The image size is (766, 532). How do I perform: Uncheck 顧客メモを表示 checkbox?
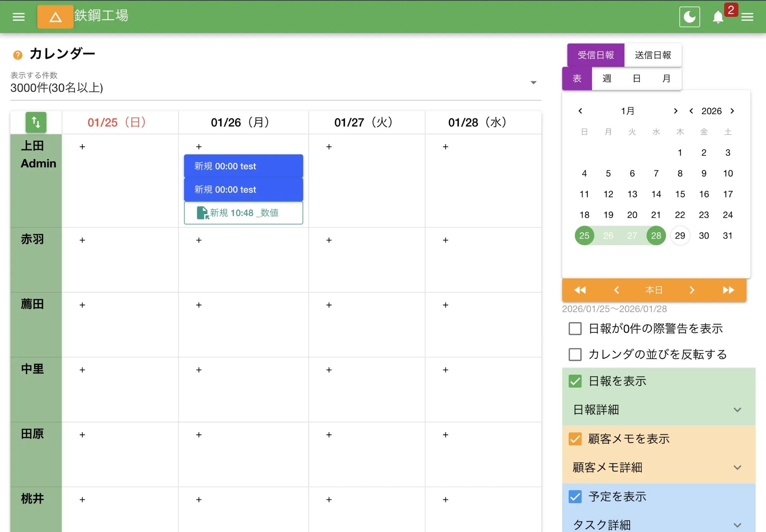click(575, 439)
